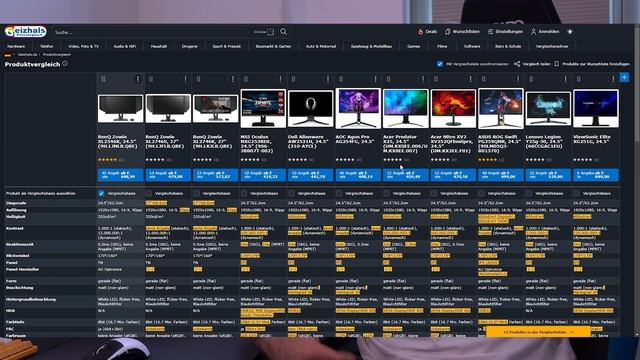Screen dimensions: 640x360
Task: Open the Hardware category menu
Action: pos(16,47)
